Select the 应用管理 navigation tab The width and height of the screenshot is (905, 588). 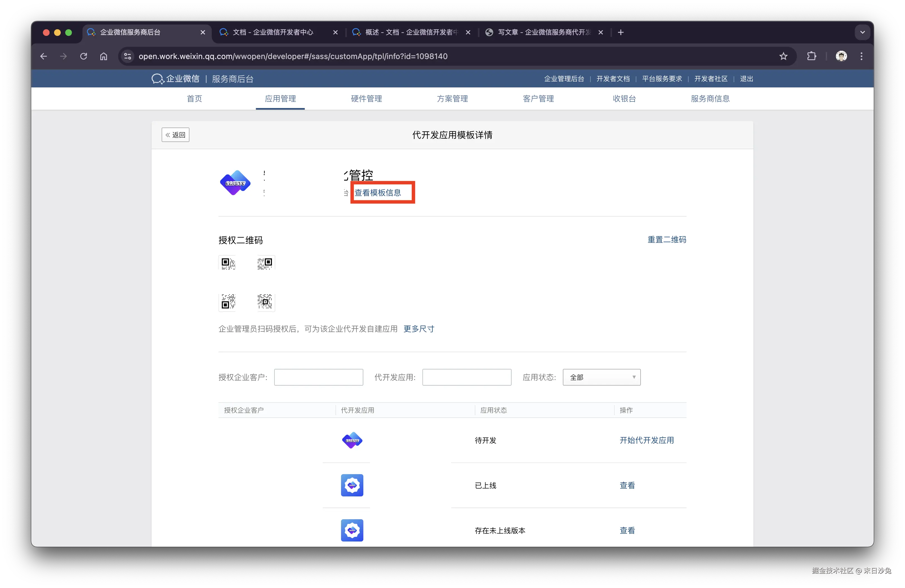(280, 99)
